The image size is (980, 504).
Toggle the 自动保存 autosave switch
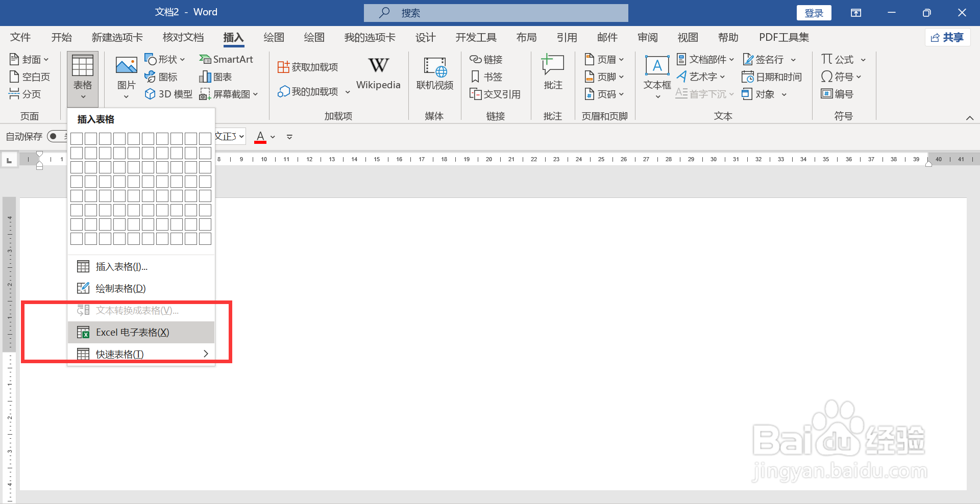[x=57, y=137]
